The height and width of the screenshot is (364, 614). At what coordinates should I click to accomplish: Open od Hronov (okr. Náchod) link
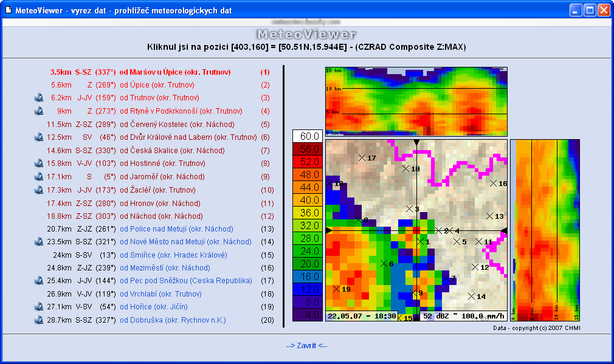tap(160, 204)
